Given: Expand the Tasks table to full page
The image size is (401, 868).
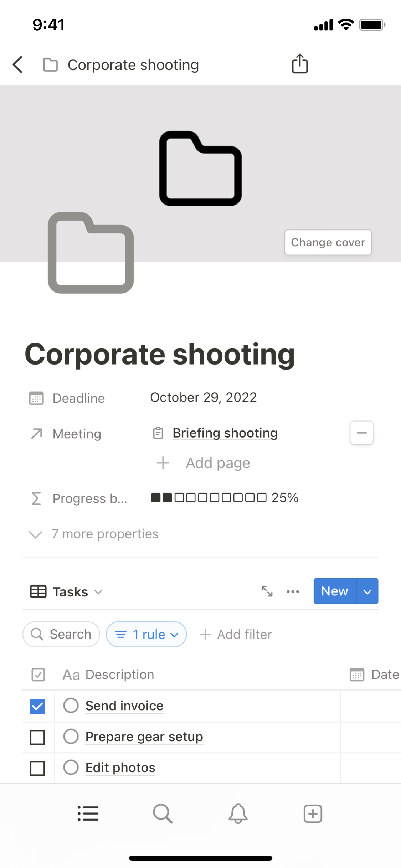Looking at the screenshot, I should [267, 591].
